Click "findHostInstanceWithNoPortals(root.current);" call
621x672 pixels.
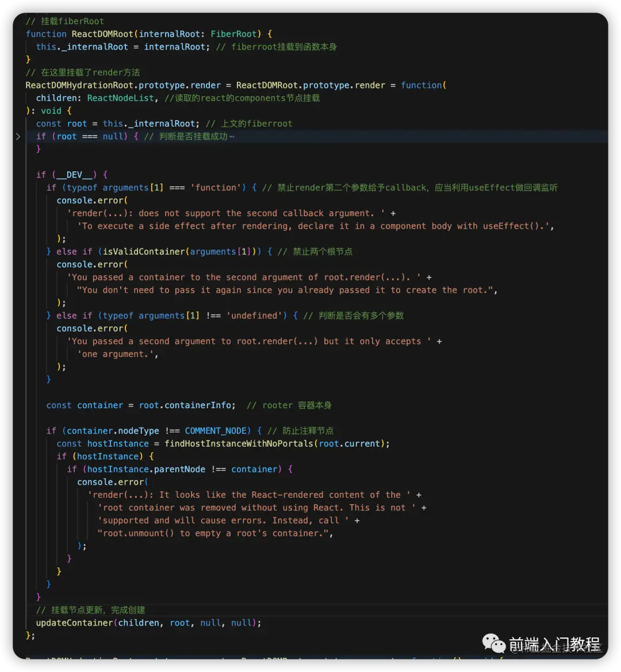(x=277, y=444)
